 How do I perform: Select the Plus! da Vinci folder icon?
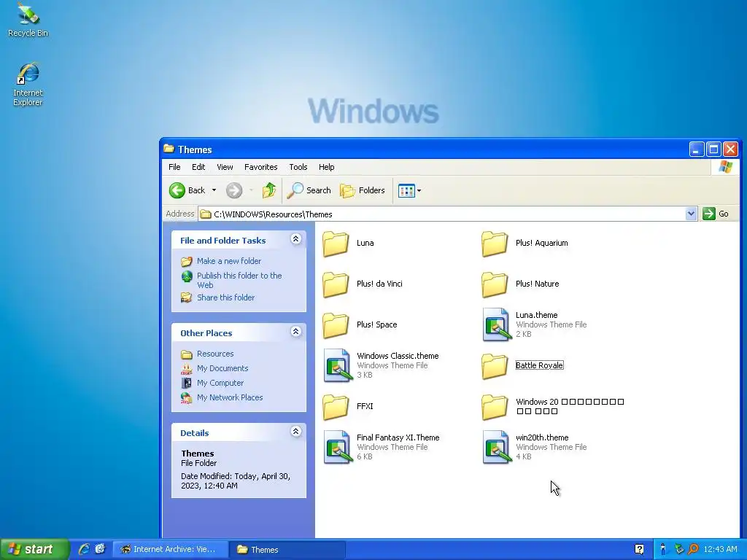[x=336, y=284]
